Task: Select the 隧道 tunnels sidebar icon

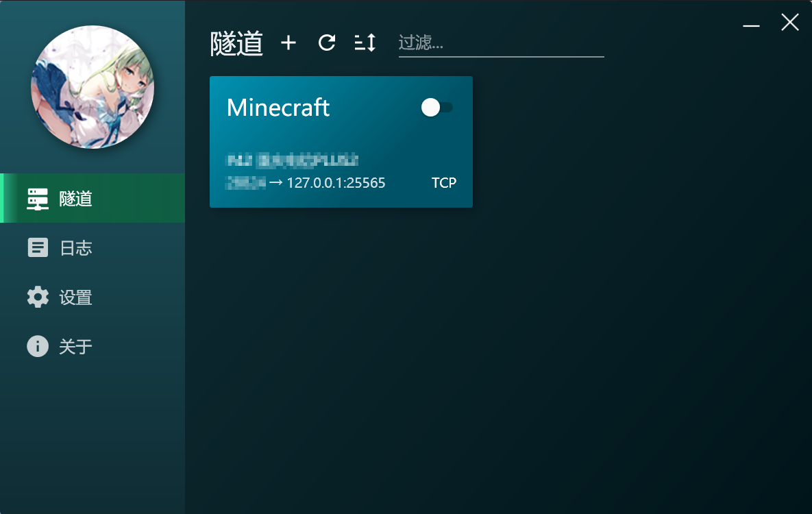Action: tap(38, 198)
